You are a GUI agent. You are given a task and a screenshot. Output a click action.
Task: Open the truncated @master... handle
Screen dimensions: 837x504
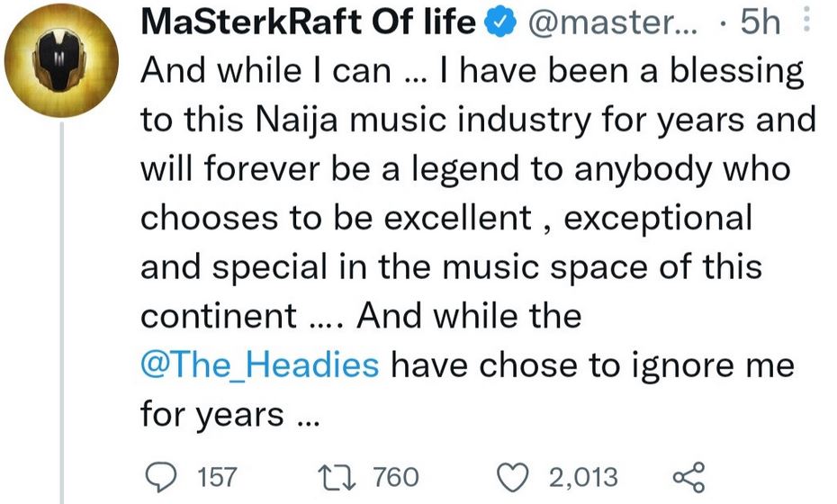pos(614,23)
